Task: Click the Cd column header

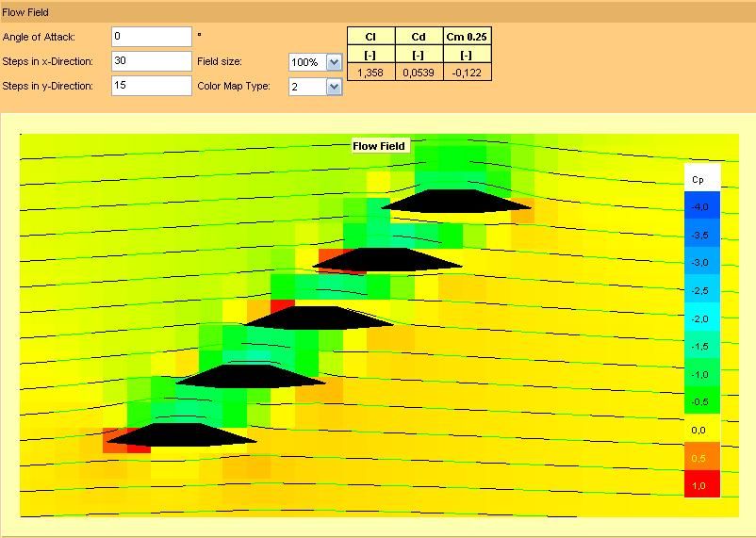Action: [419, 37]
